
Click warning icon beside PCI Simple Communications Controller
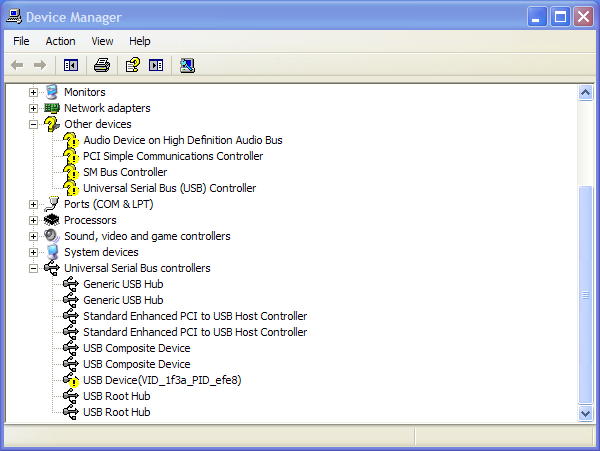point(71,156)
